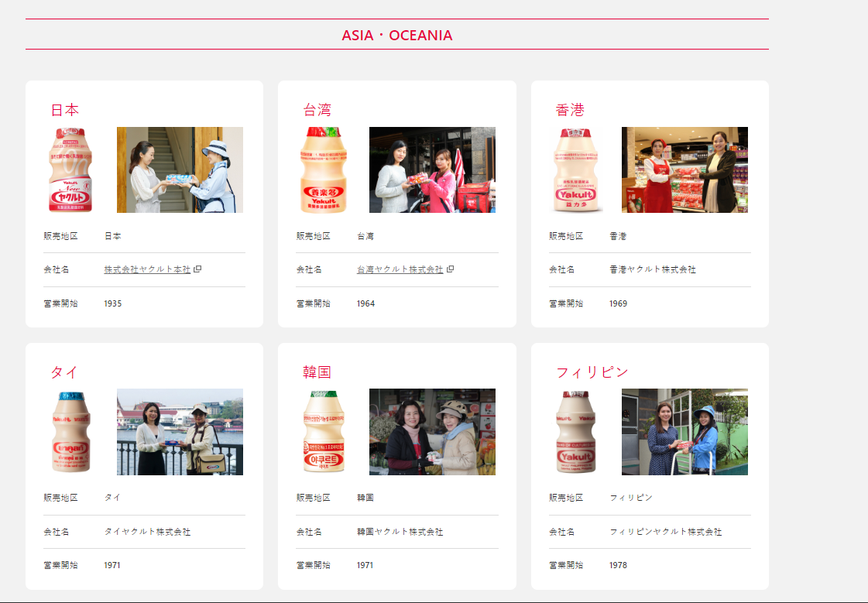
Task: Click the Thailand Yakult bottle image
Action: (71, 431)
